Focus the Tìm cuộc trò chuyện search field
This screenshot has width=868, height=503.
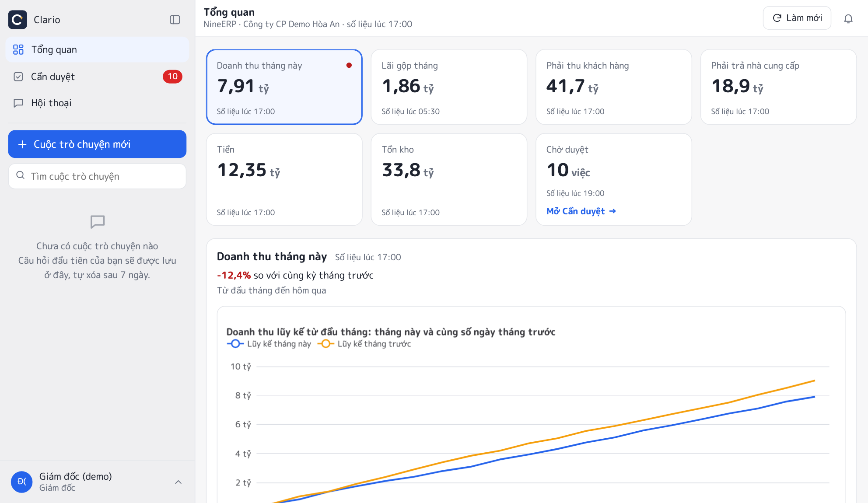pyautogui.click(x=97, y=176)
